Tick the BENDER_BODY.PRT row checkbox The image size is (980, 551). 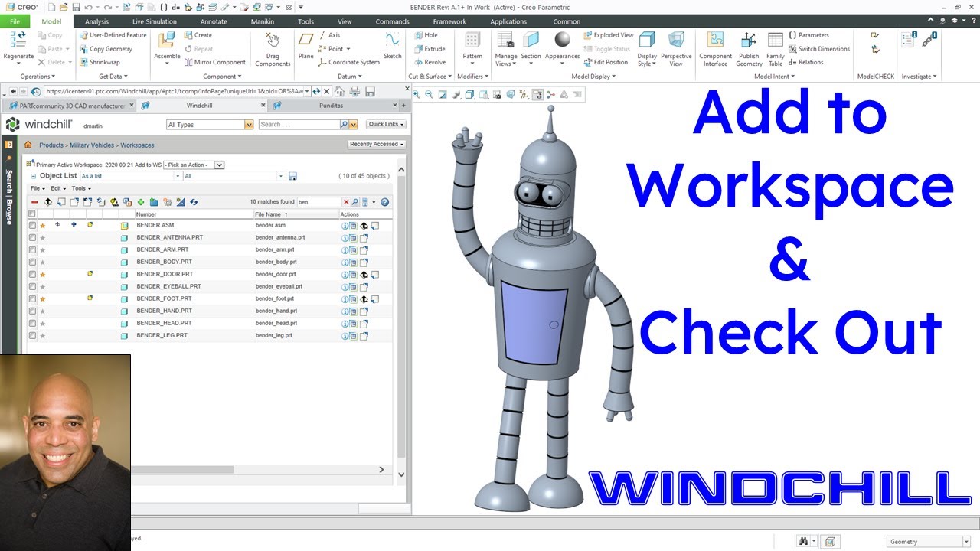(32, 262)
